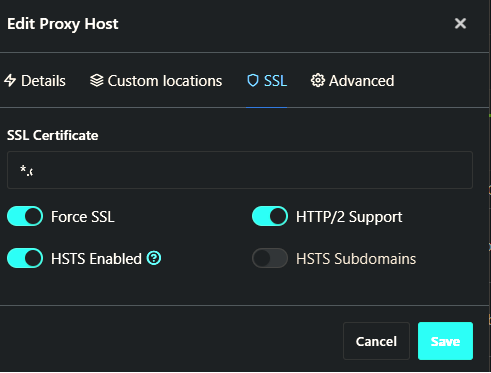Enable the HSTS Subdomains switch
Screen dimensions: 491x373
[x=270, y=258]
